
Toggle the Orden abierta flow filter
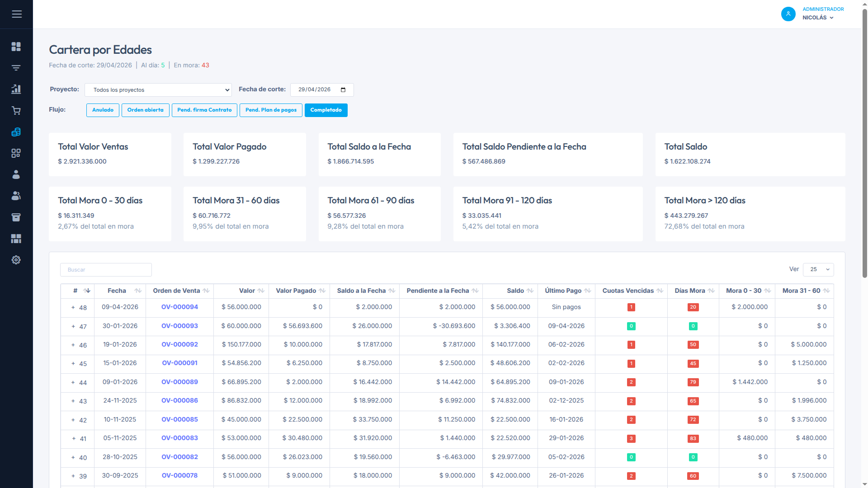point(146,110)
